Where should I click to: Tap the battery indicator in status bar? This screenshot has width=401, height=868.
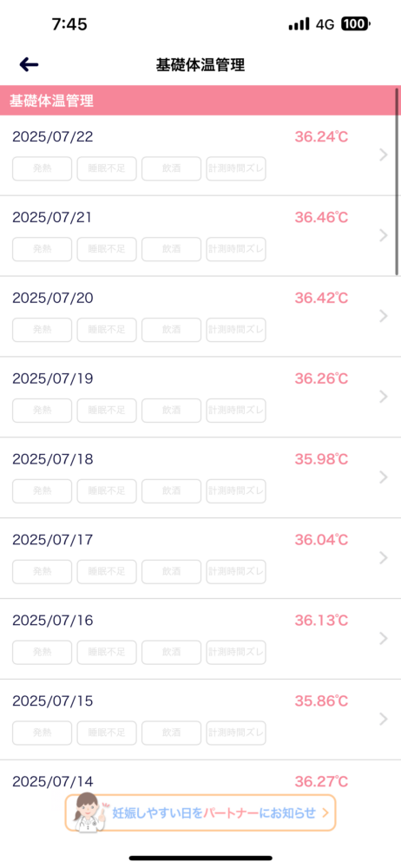[354, 23]
